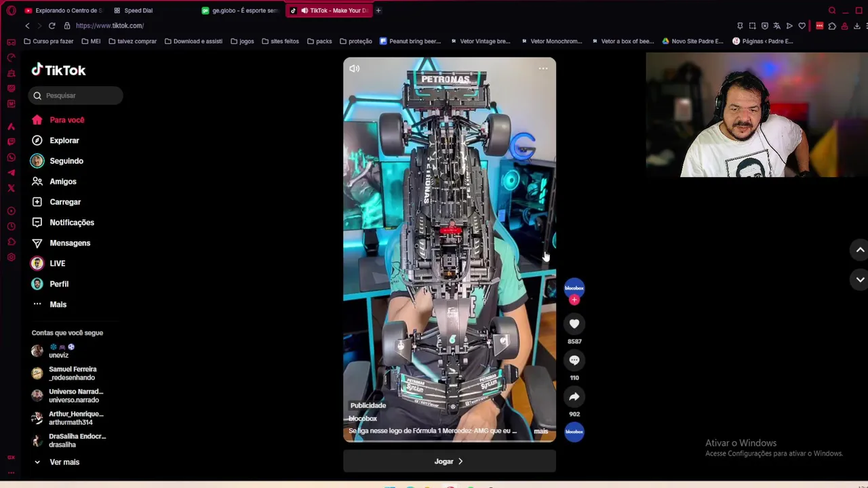Open sidebar settings gear icon
The image size is (868, 488).
click(11, 257)
